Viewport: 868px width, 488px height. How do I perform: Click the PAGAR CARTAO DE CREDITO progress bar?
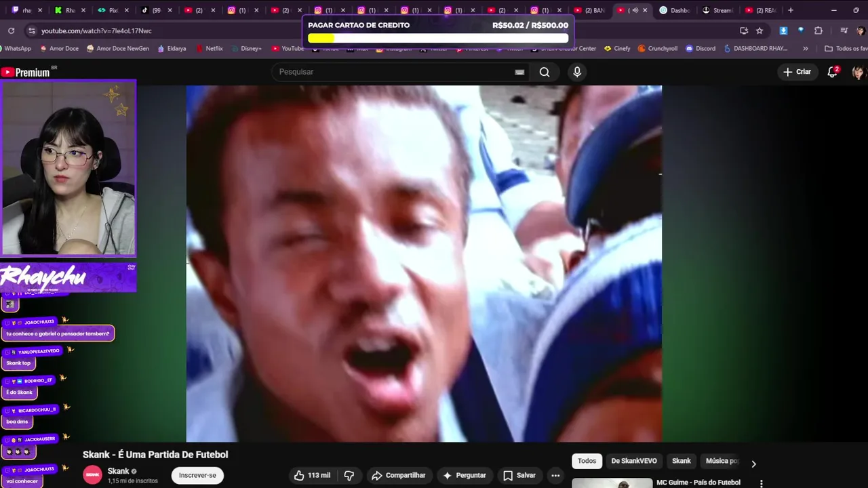[x=438, y=38]
